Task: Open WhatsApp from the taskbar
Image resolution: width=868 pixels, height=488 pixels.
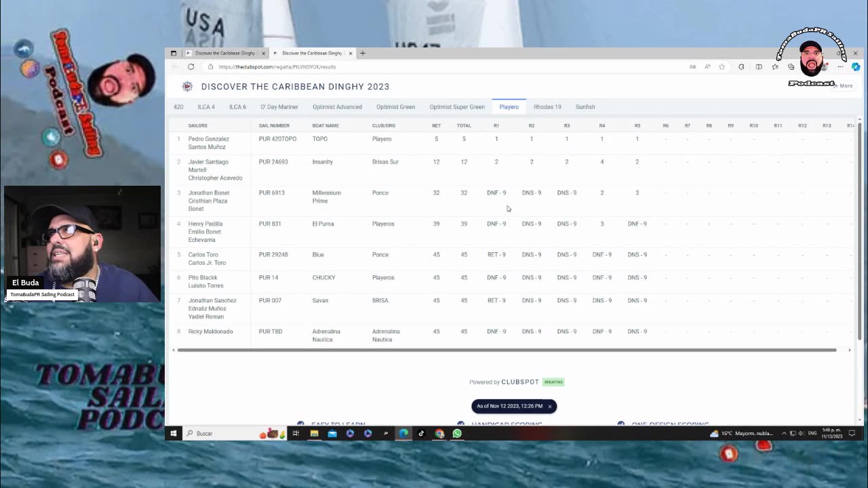Action: [457, 433]
